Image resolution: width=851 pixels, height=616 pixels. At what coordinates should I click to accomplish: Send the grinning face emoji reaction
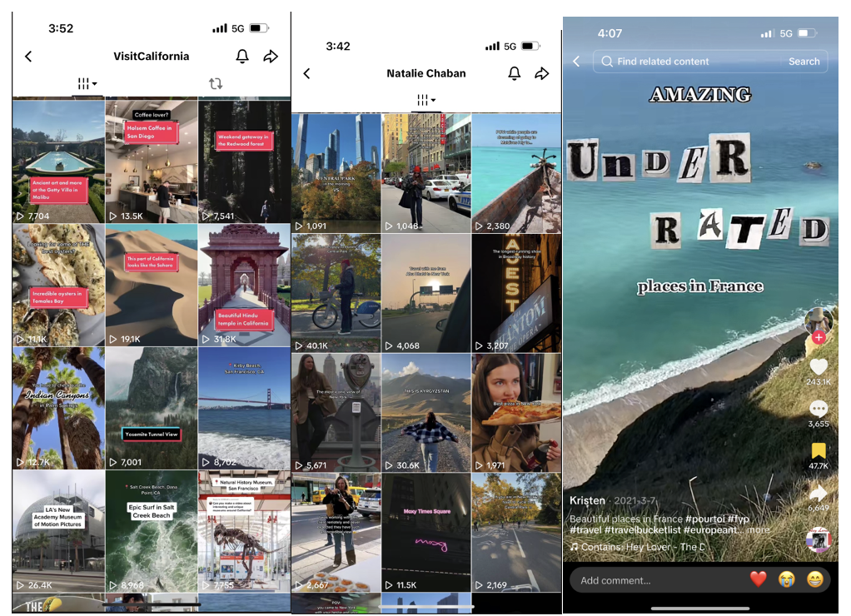click(814, 579)
